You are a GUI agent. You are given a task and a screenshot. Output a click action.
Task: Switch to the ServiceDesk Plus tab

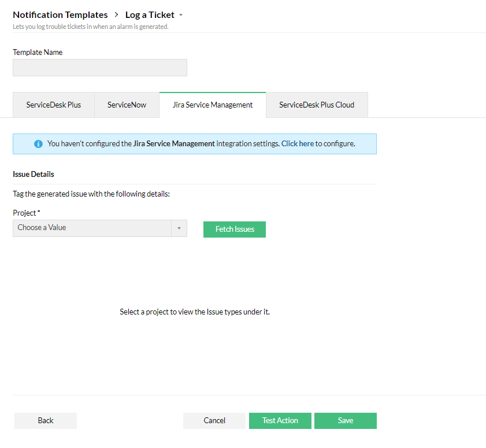54,105
